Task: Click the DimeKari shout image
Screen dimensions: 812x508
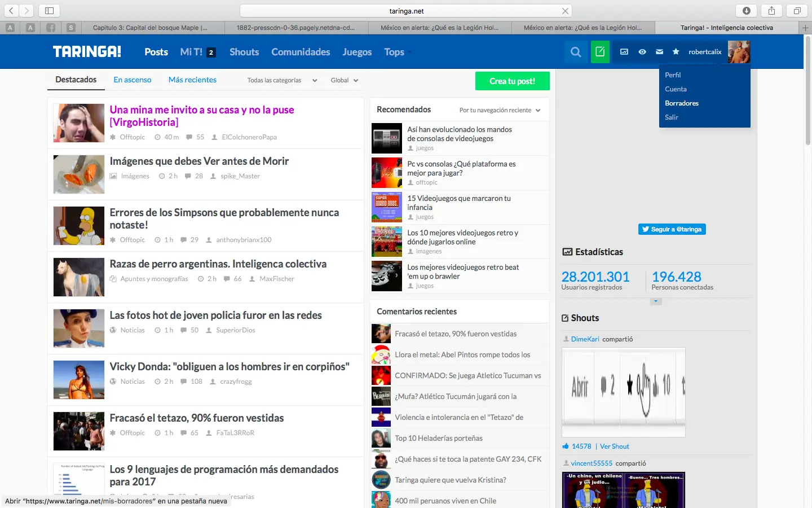Action: (624, 392)
